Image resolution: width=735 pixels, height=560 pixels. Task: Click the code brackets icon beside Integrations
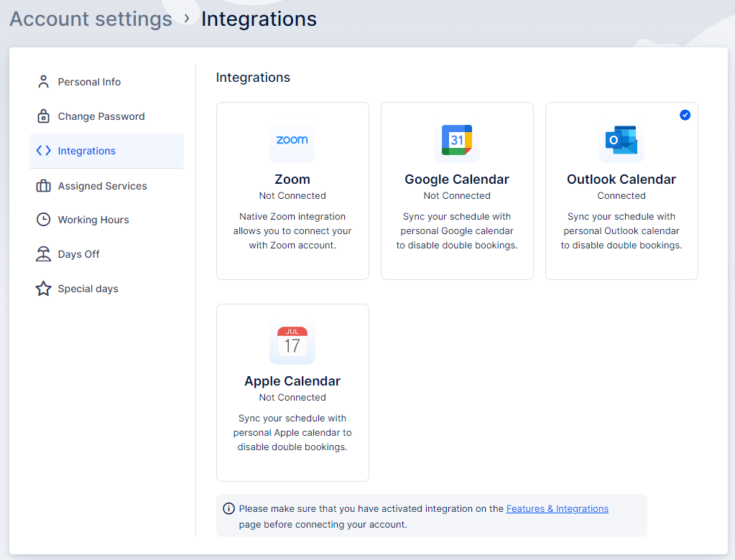[43, 151]
